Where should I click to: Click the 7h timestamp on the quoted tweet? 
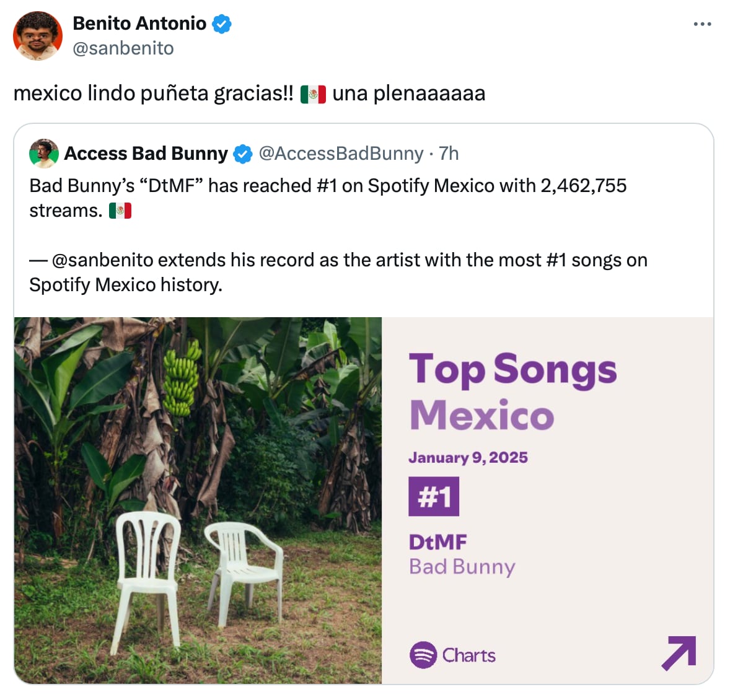pos(449,154)
